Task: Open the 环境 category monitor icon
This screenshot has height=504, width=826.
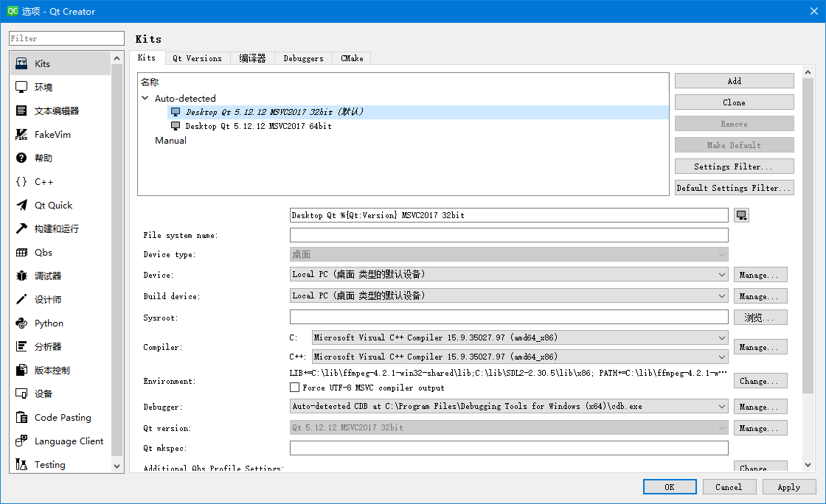Action: (21, 88)
